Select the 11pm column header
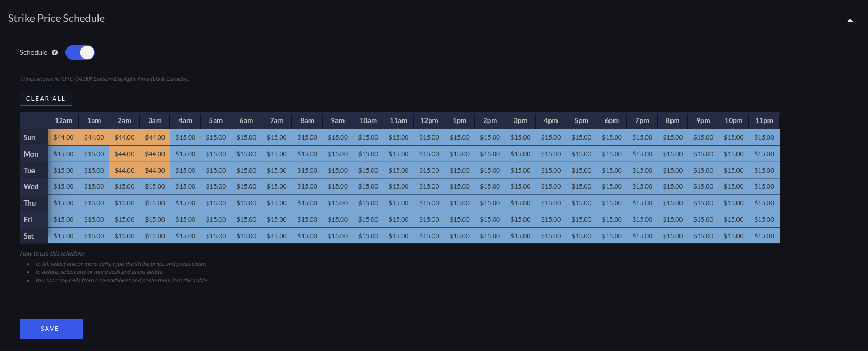868x351 pixels. tap(764, 121)
